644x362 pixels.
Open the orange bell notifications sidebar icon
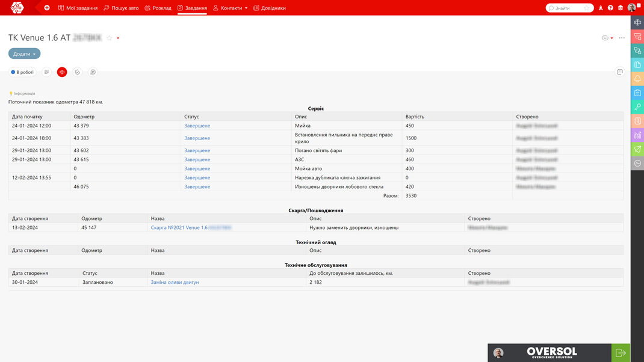637,79
